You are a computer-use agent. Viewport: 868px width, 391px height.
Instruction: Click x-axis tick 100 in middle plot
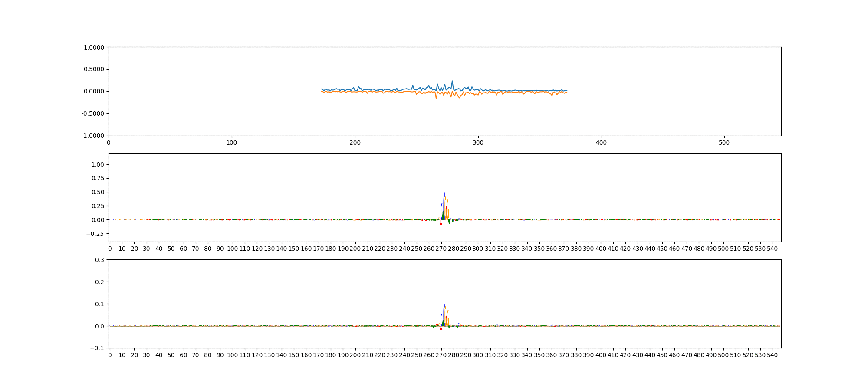[x=232, y=249]
